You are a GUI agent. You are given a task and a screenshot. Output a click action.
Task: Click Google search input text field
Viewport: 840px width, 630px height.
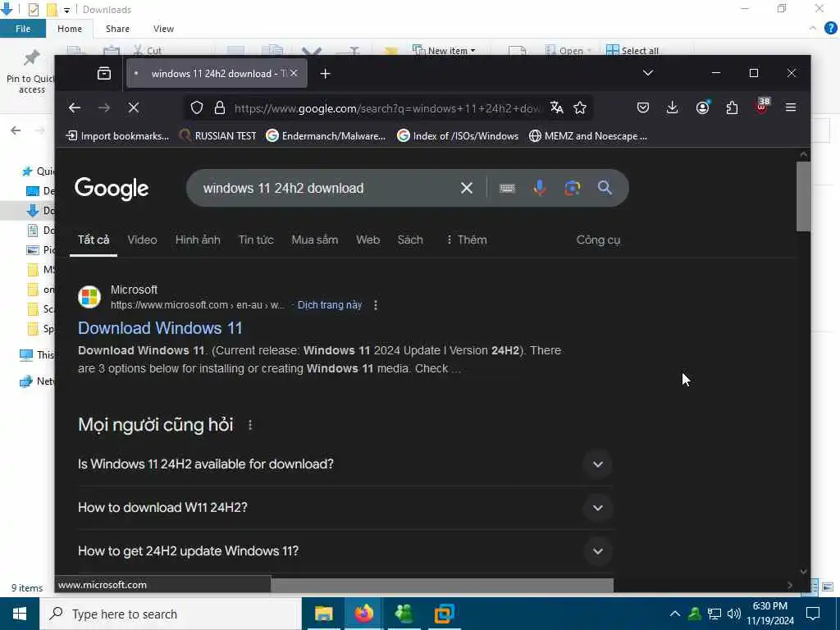pos(326,188)
